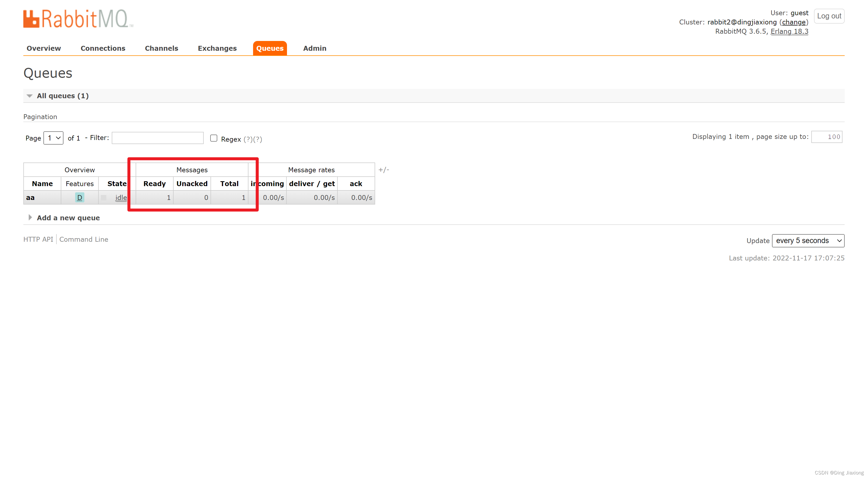The image size is (868, 478).
Task: Click the Unacked count cell showing 0
Action: [192, 197]
